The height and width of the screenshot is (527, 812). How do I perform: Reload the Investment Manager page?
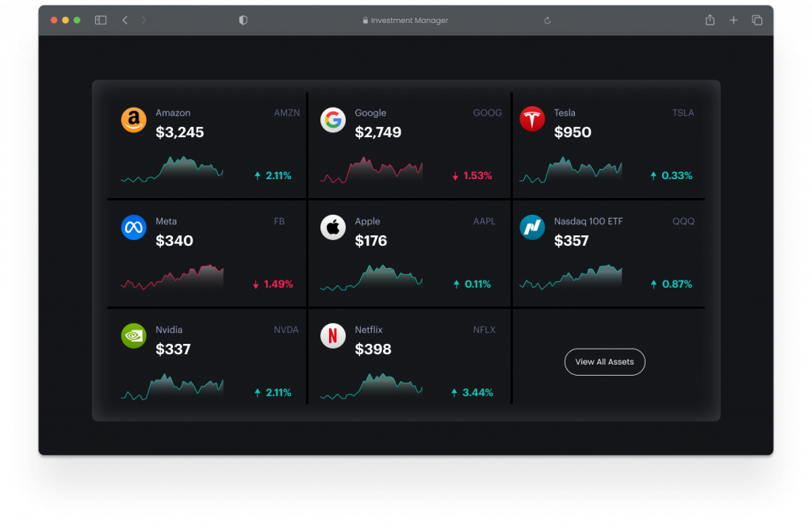click(547, 21)
